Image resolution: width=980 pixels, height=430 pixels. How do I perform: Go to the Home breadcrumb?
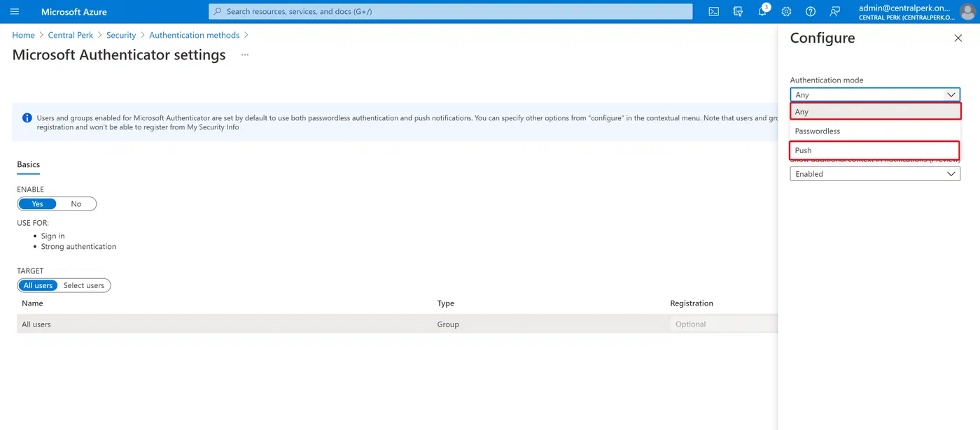(23, 35)
